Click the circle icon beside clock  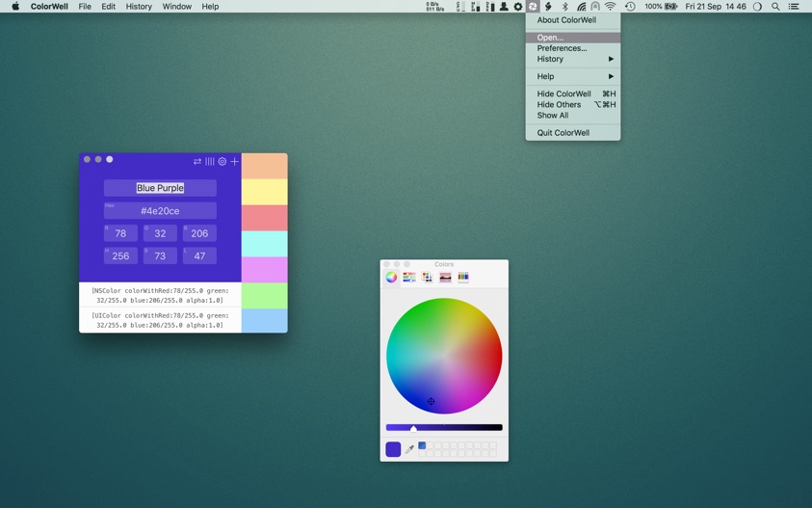click(757, 6)
